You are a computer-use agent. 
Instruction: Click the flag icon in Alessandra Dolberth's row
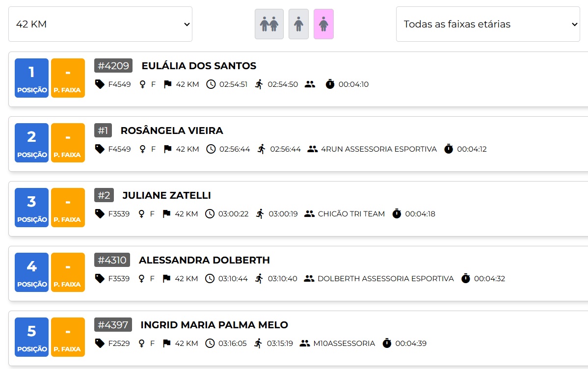[x=166, y=279]
